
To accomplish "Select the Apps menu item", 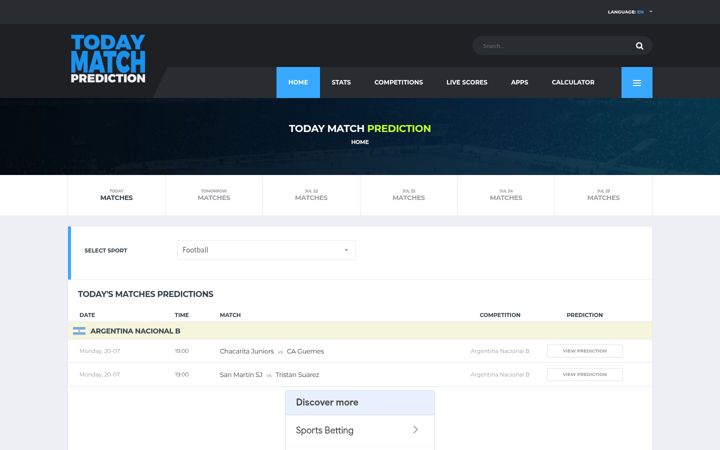I will pos(519,83).
